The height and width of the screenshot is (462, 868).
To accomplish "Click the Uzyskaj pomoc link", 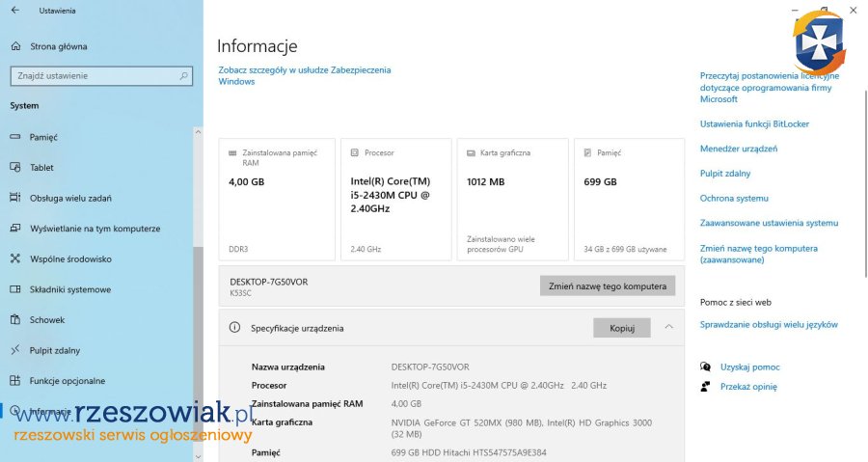I will [x=749, y=367].
